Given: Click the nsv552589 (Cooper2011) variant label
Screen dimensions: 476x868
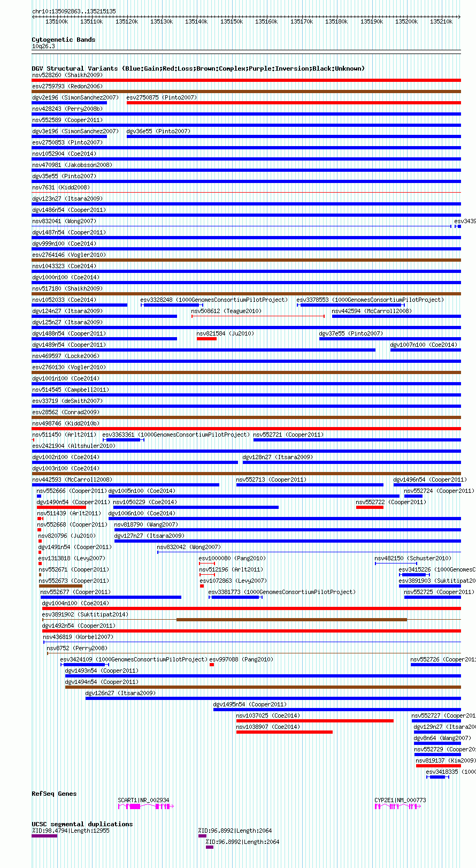Looking at the screenshot, I should [x=67, y=120].
